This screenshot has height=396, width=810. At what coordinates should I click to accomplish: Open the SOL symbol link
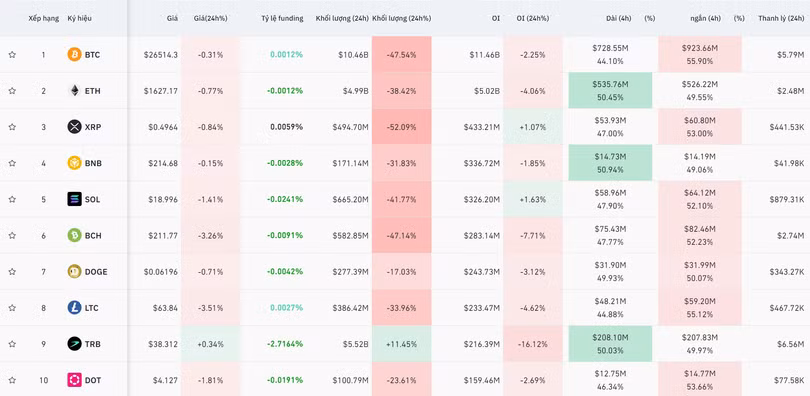[x=92, y=199]
